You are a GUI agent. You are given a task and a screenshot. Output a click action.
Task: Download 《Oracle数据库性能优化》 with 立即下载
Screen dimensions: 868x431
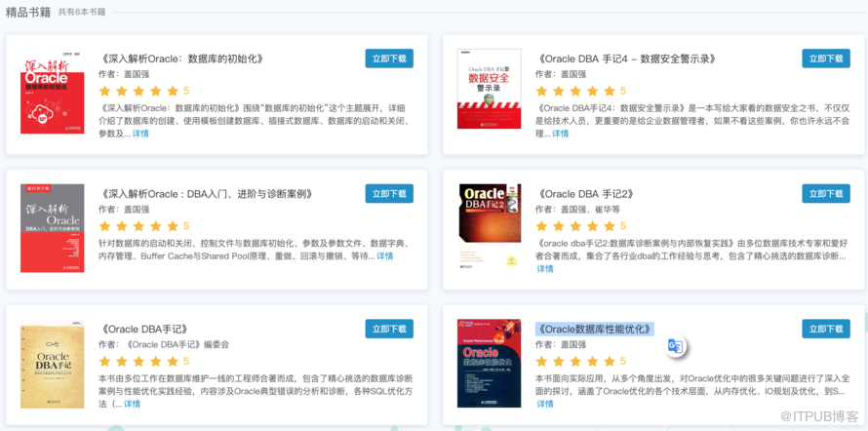(x=826, y=329)
